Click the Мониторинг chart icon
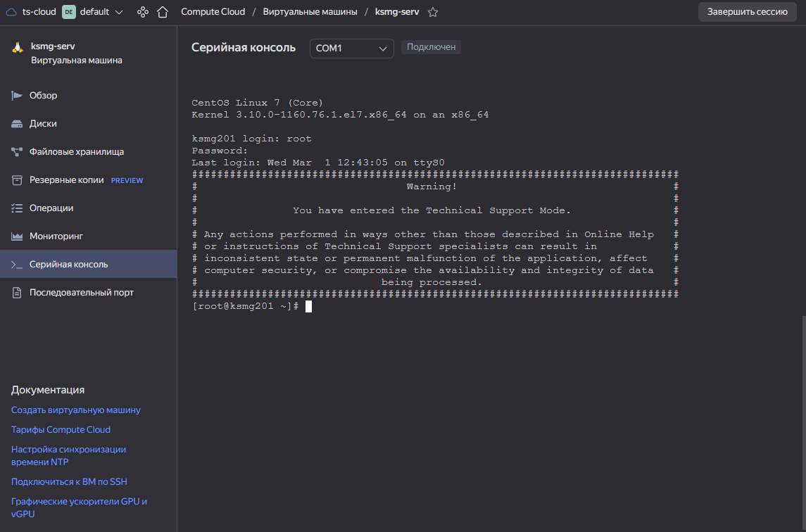The width and height of the screenshot is (806, 532). [17, 236]
